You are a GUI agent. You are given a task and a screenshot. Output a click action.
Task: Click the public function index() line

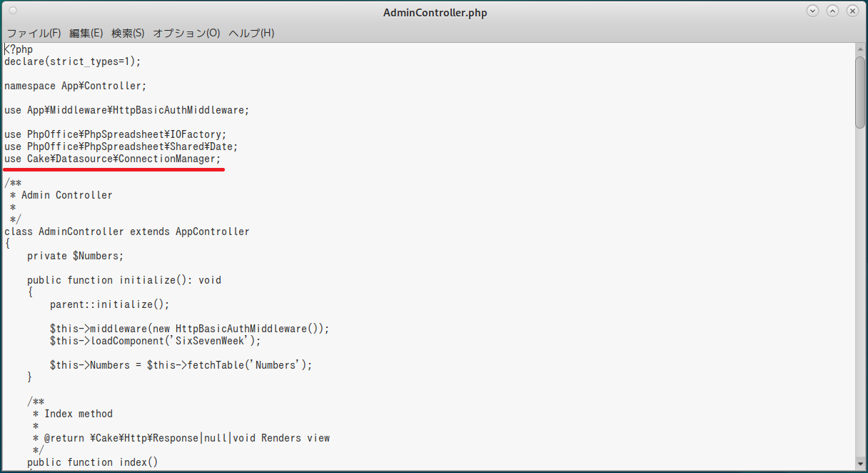(x=92, y=462)
